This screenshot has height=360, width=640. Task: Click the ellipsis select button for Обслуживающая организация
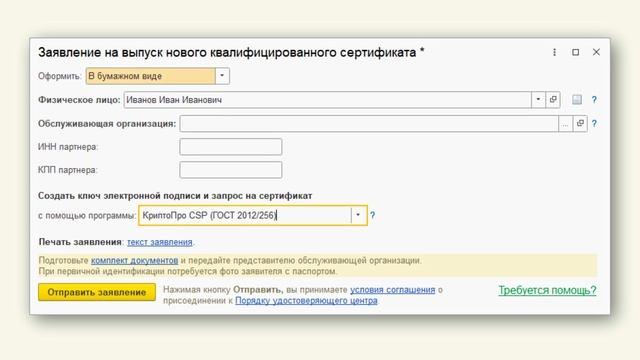coord(565,124)
